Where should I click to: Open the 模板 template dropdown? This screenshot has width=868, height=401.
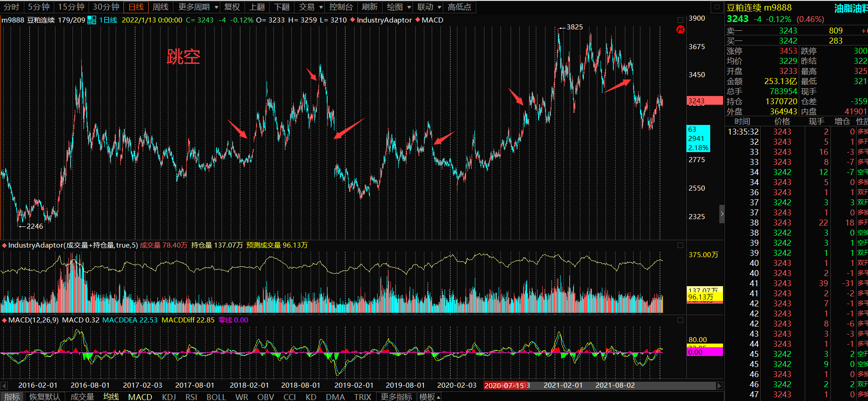429,397
